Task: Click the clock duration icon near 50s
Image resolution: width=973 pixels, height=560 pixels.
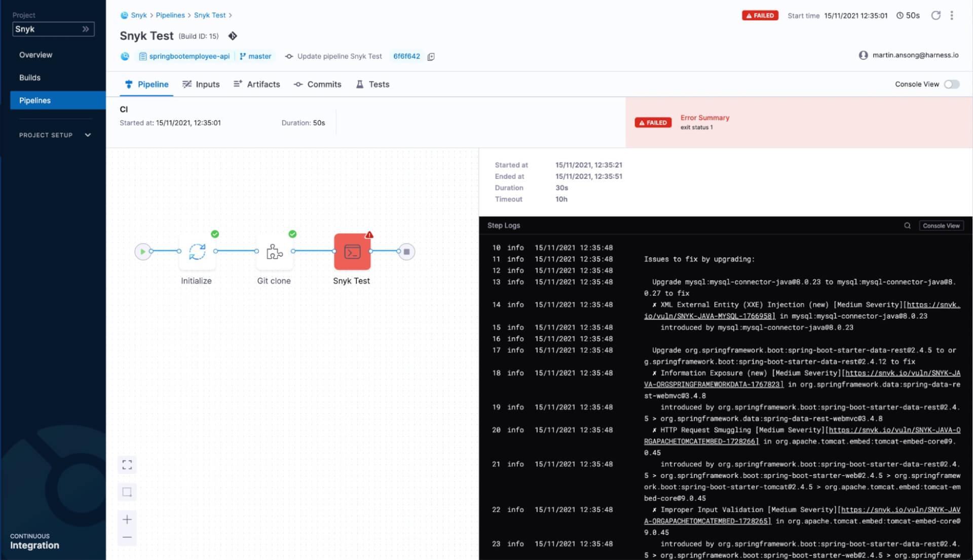Action: coord(900,16)
